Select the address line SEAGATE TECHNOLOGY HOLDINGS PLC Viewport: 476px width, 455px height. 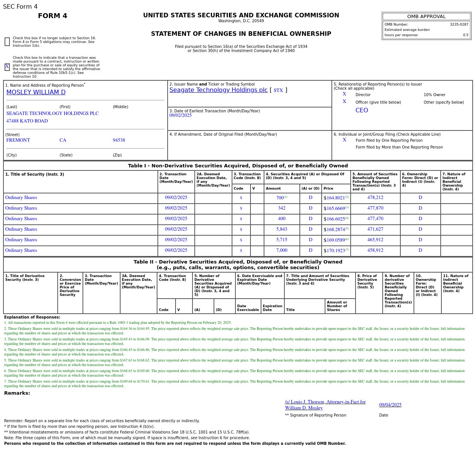pos(52,113)
